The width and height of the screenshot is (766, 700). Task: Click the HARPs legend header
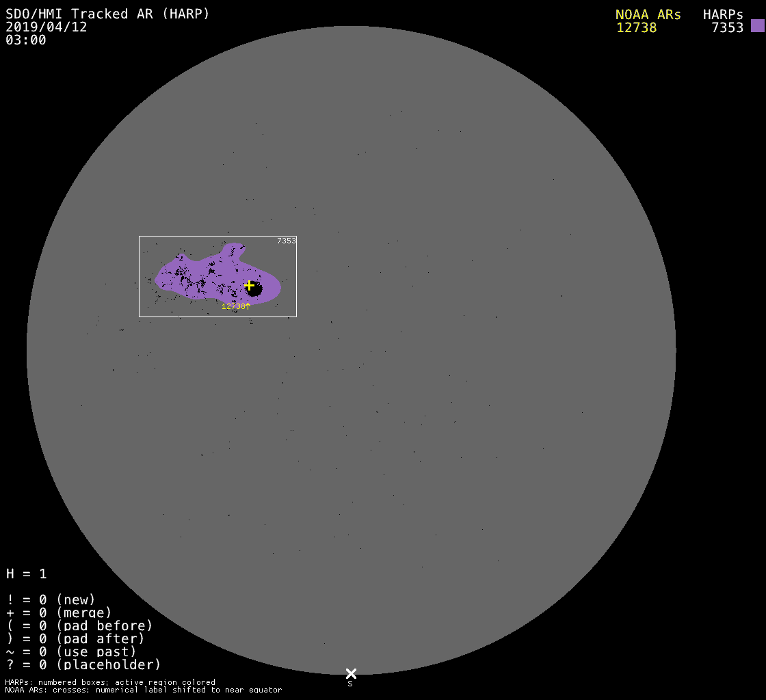[723, 14]
